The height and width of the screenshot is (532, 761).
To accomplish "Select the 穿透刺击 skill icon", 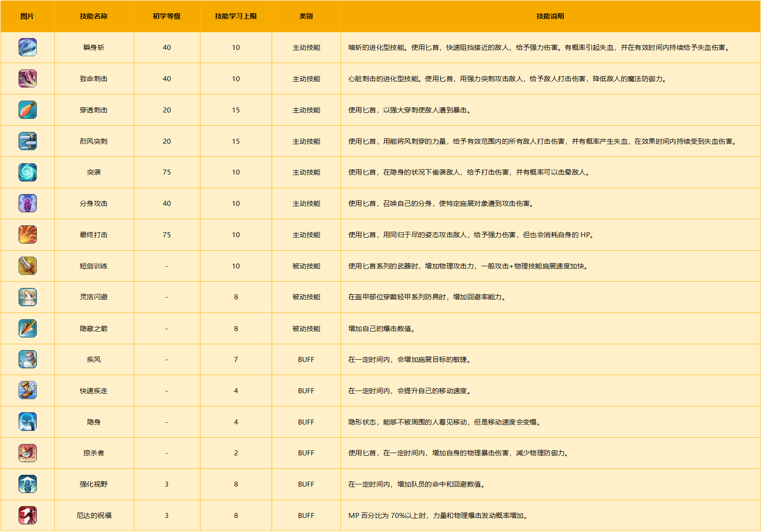I will pyautogui.click(x=28, y=110).
